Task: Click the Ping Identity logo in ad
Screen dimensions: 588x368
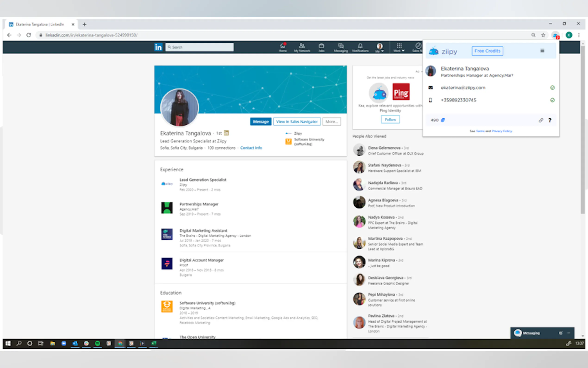Action: [401, 92]
